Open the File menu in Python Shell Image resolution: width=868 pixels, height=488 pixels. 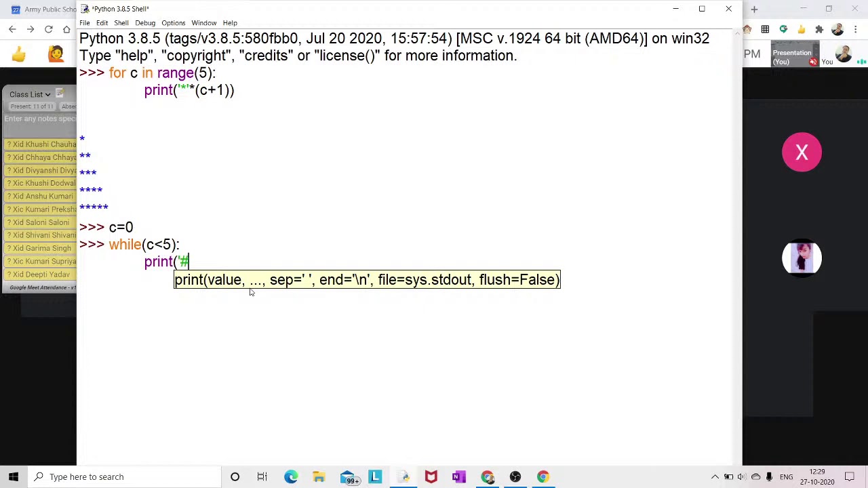(85, 23)
